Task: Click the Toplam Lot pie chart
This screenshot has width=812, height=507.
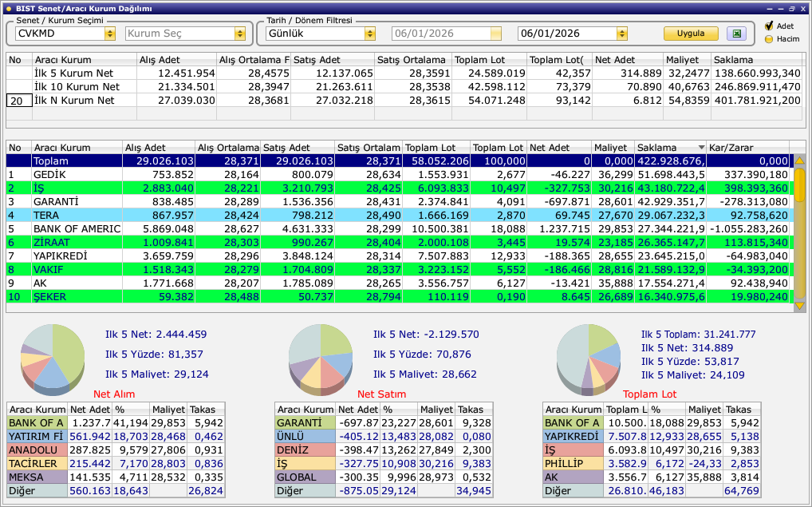Action: pyautogui.click(x=589, y=358)
